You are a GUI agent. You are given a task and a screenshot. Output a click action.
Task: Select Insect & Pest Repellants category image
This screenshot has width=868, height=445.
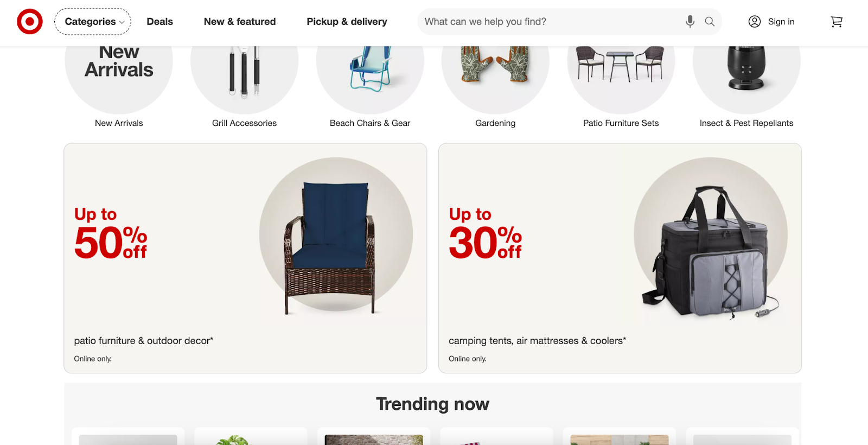pyautogui.click(x=746, y=80)
